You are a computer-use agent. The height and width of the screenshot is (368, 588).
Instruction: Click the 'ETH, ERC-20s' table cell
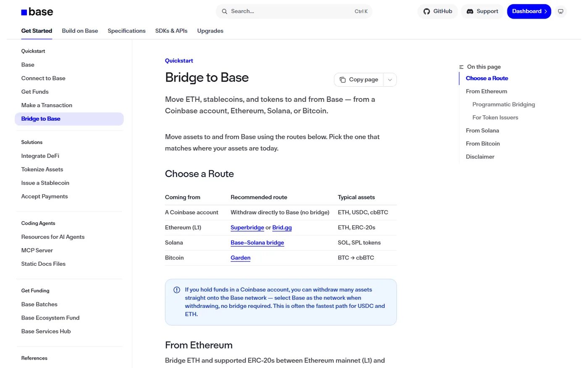coord(357,228)
